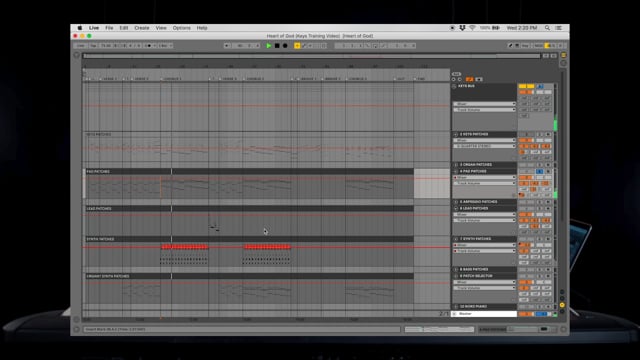Screen dimensions: 640x360
Task: Click the tempo value field
Action: tap(106, 46)
